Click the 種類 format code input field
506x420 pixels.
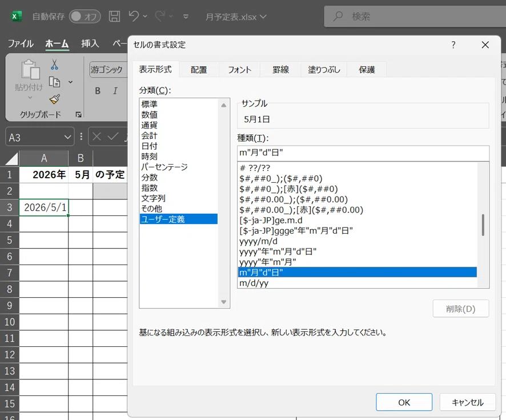(x=363, y=153)
